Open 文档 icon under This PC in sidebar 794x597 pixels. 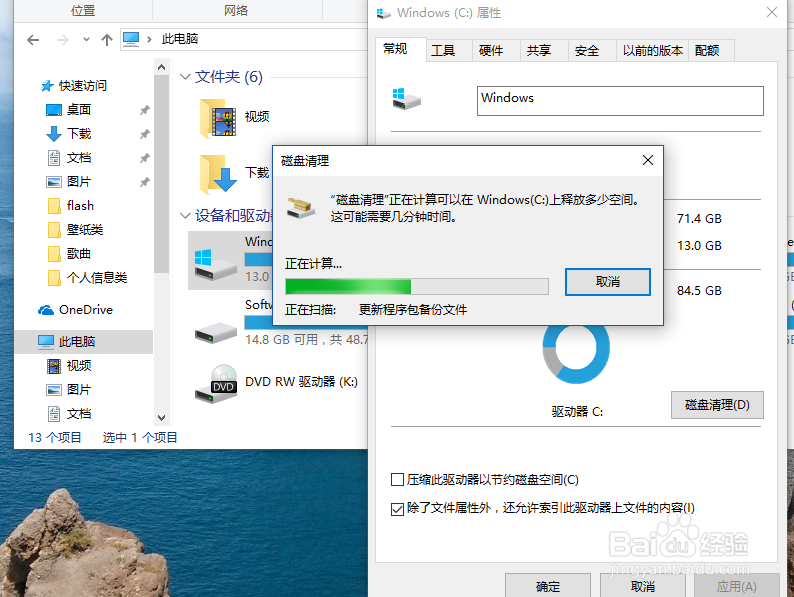pos(54,414)
